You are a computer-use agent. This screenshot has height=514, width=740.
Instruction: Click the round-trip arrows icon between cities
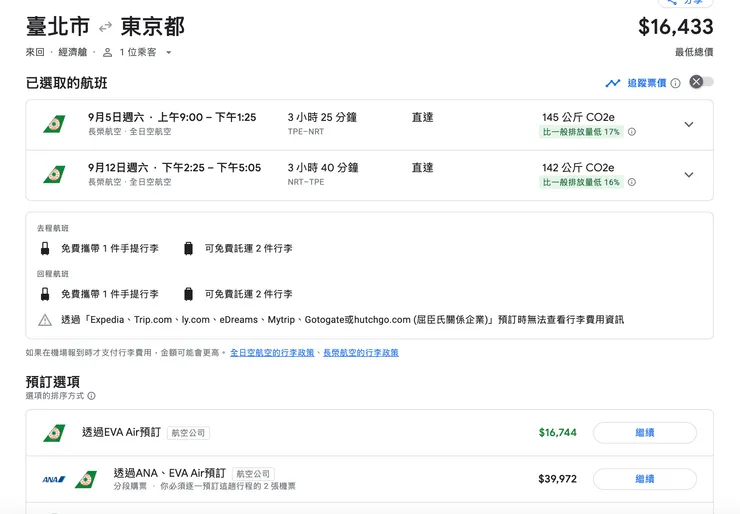105,27
